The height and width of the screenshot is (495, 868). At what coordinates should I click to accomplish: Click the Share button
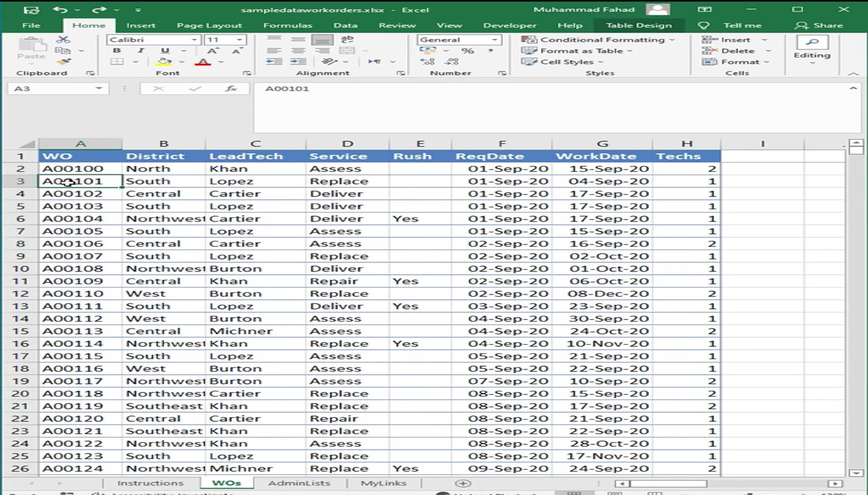(x=819, y=25)
